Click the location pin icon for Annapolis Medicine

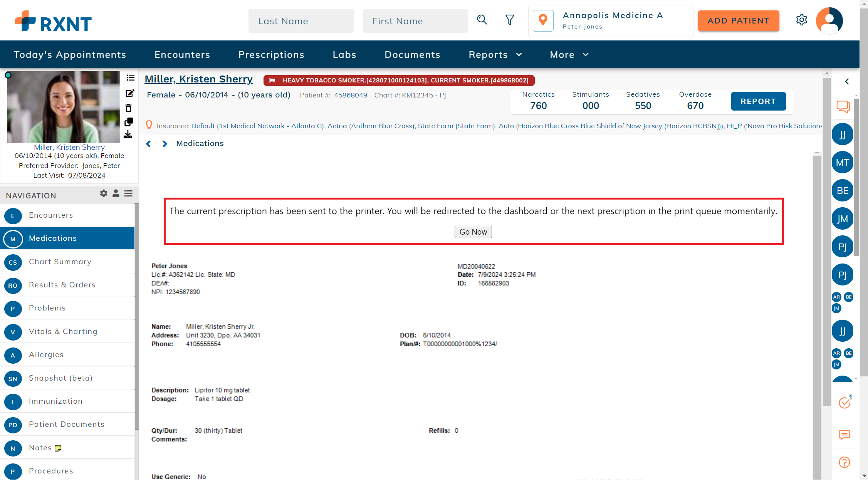pos(543,20)
